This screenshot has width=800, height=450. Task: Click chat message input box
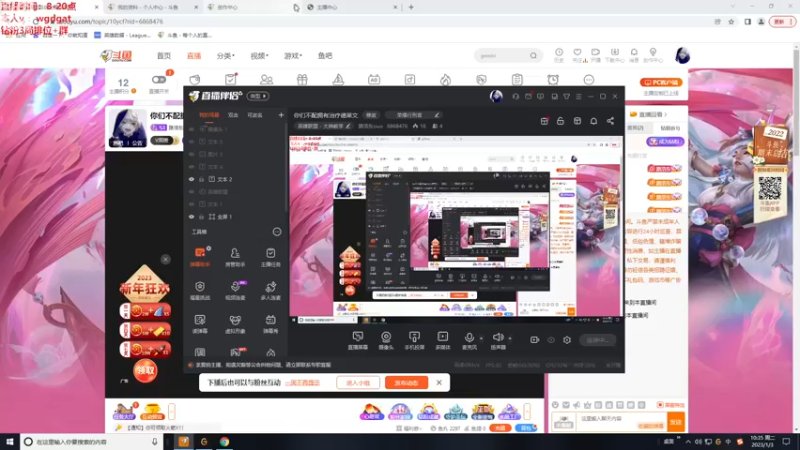tap(621, 422)
